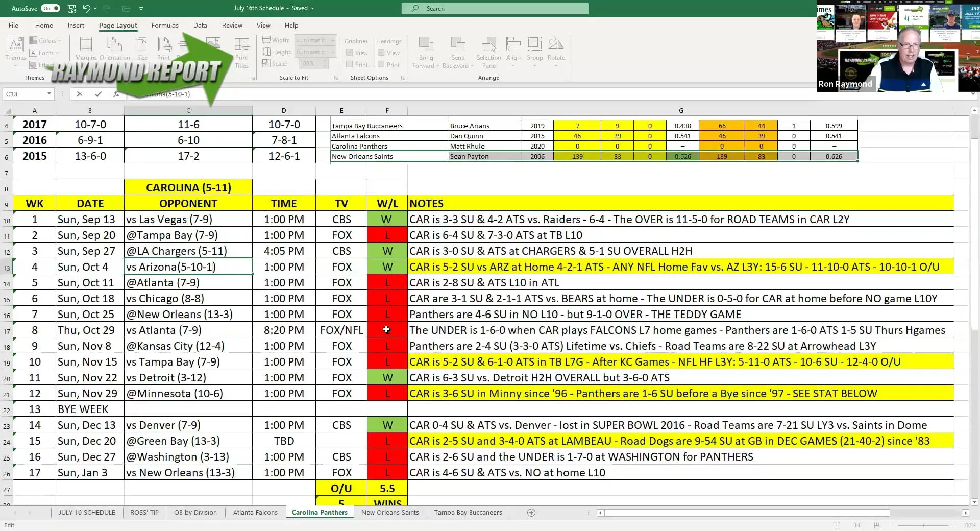Image resolution: width=980 pixels, height=531 pixels.
Task: Open the file name Saved dropdown arrow
Action: click(x=312, y=8)
